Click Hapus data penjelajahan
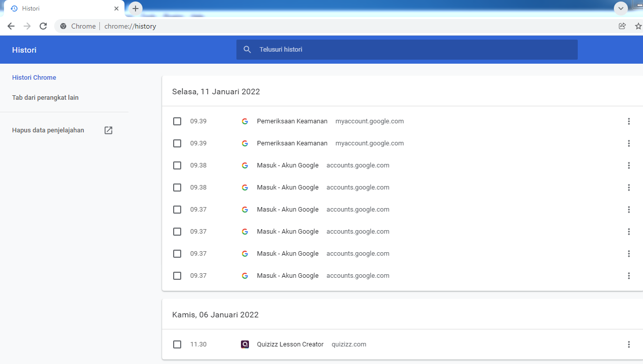Screen dimensions: 643x364 coord(48,130)
